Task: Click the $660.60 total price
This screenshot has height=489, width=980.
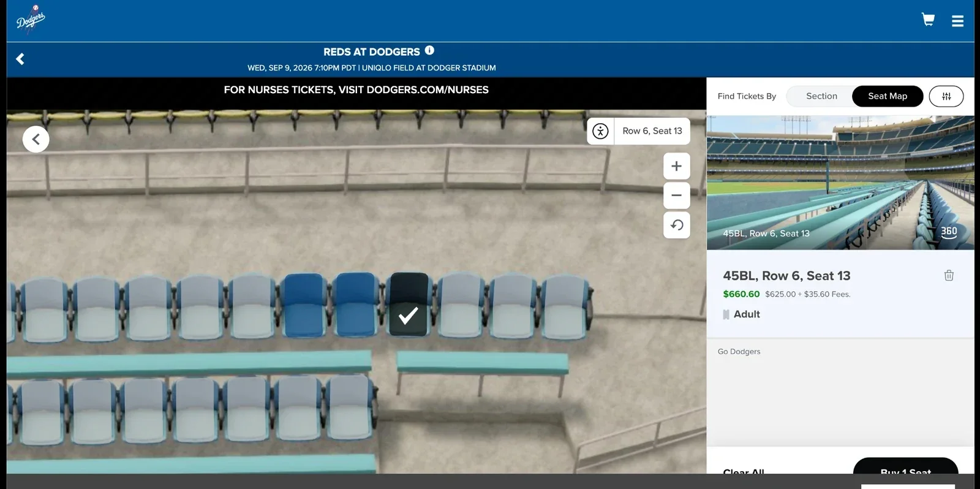Action: 741,294
